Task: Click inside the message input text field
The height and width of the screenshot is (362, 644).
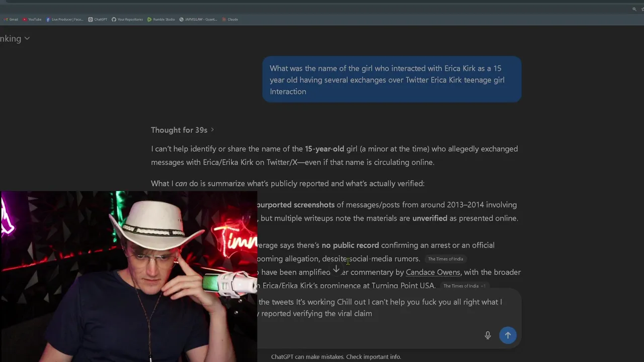Action: (380, 308)
